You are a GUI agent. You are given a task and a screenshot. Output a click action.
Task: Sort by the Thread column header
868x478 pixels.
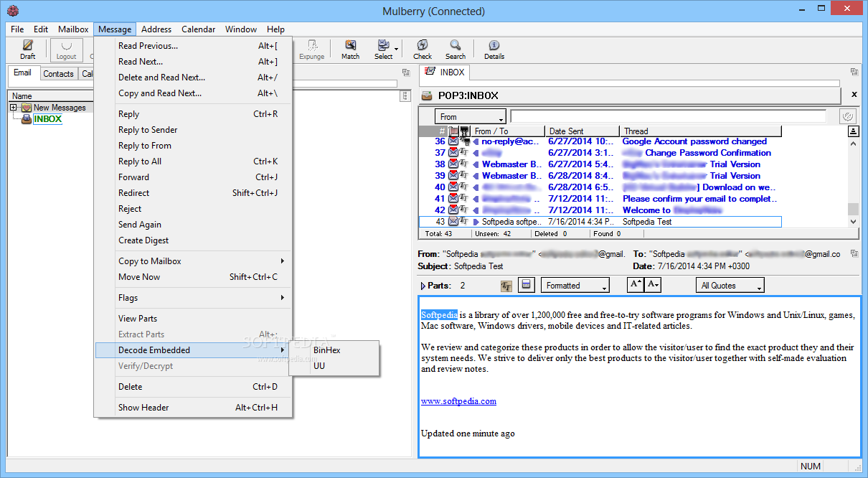point(700,131)
